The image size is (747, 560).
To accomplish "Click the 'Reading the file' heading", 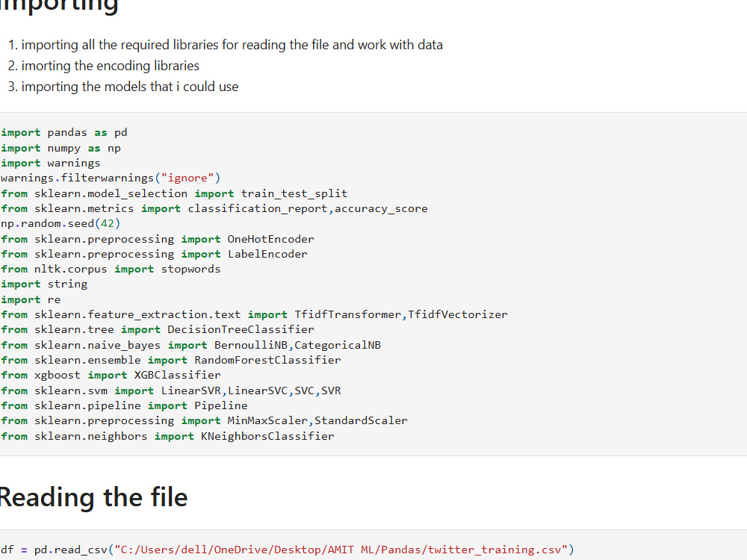I will tap(93, 497).
